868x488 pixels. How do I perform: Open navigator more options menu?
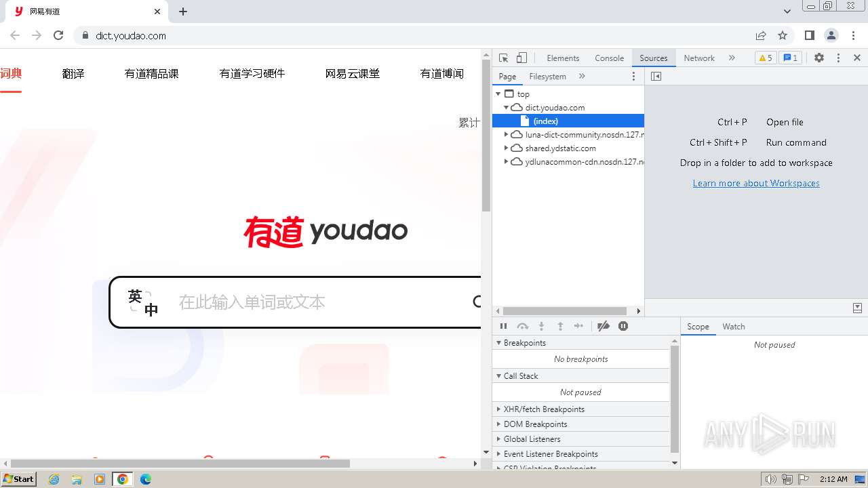click(634, 77)
